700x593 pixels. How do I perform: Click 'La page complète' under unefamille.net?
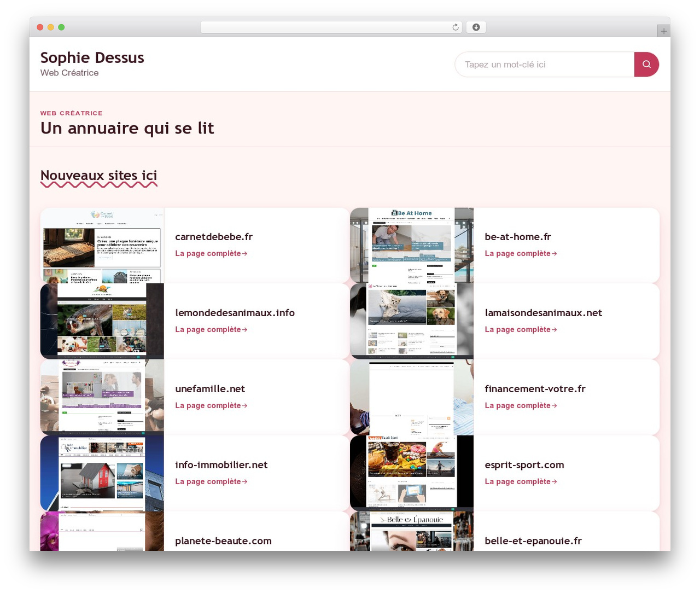tap(211, 405)
